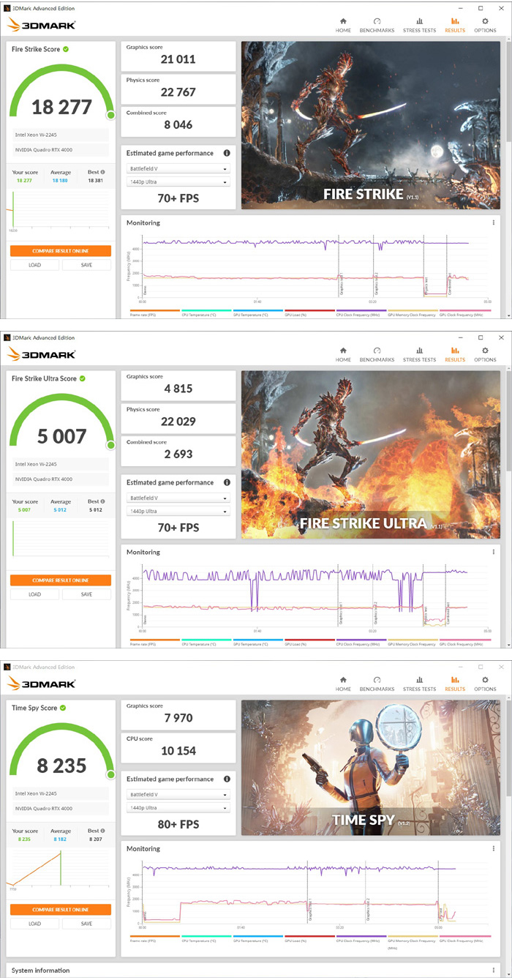Image resolution: width=512 pixels, height=980 pixels.
Task: Toggle GPU Load legend in Fire Strike monitoring
Action: click(309, 313)
